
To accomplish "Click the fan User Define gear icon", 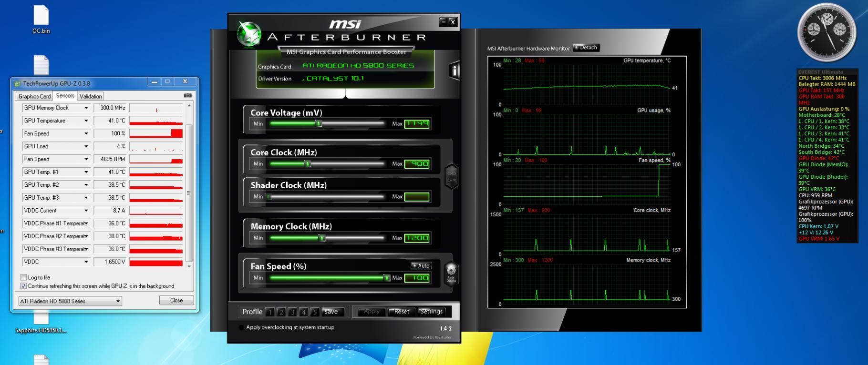I will (x=451, y=273).
